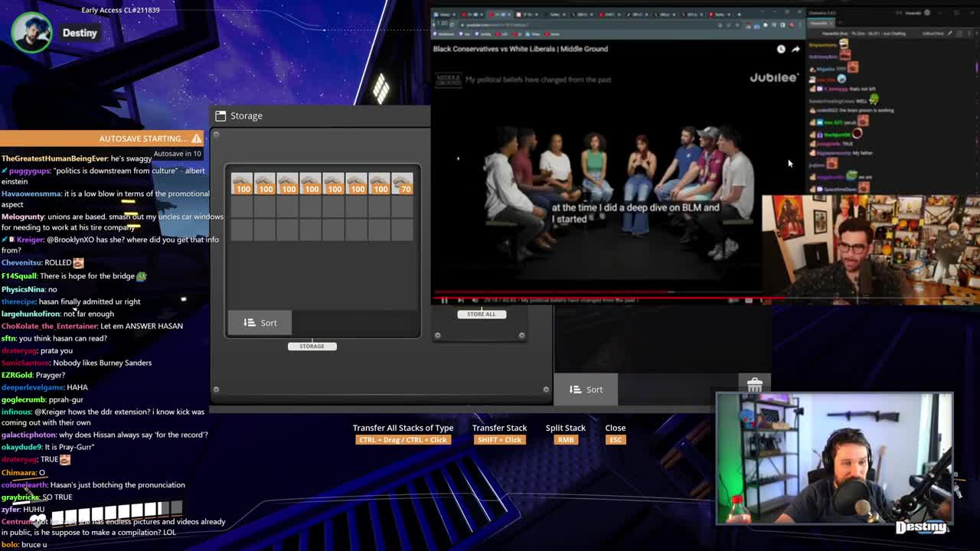Click EZRGold's Prayger chat message
The height and width of the screenshot is (551, 980).
click(x=33, y=375)
